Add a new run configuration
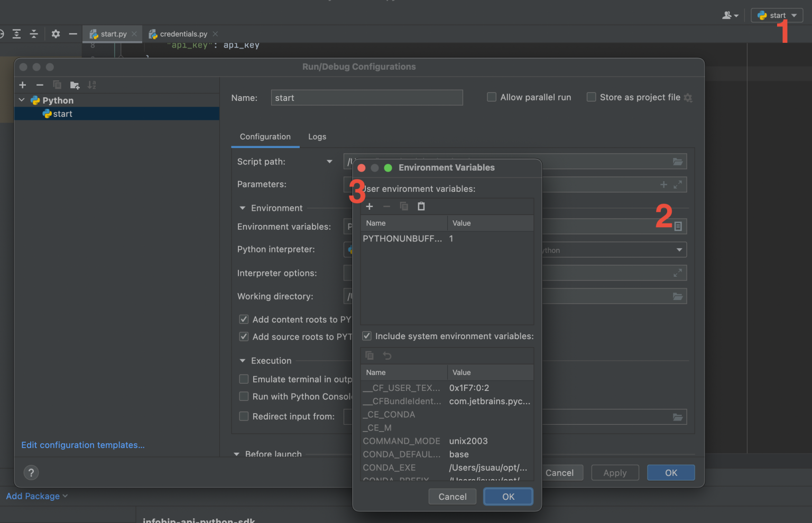The height and width of the screenshot is (523, 812). coord(22,85)
